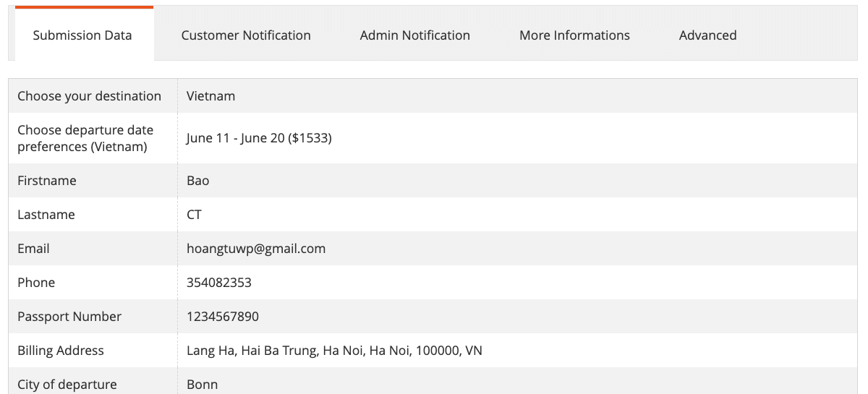Click the Choose your destination label
Image resolution: width=868 pixels, height=394 pixels.
coord(89,96)
